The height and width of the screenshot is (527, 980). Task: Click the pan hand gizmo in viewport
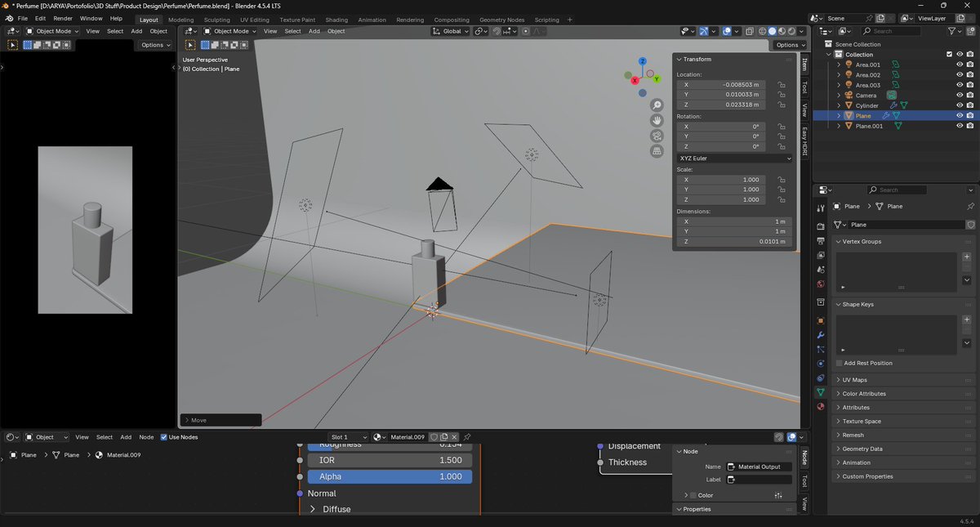pyautogui.click(x=657, y=120)
